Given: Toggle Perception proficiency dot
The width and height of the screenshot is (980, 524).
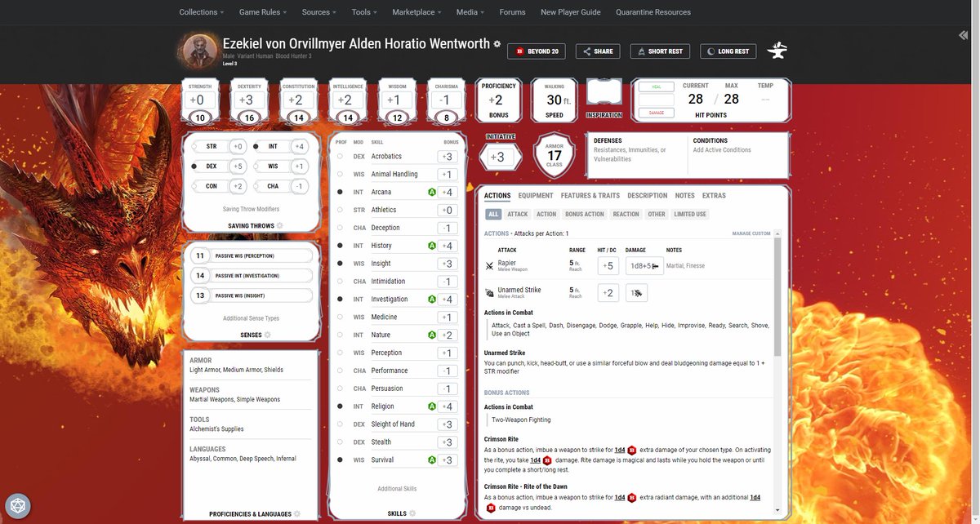Looking at the screenshot, I should pyautogui.click(x=340, y=353).
